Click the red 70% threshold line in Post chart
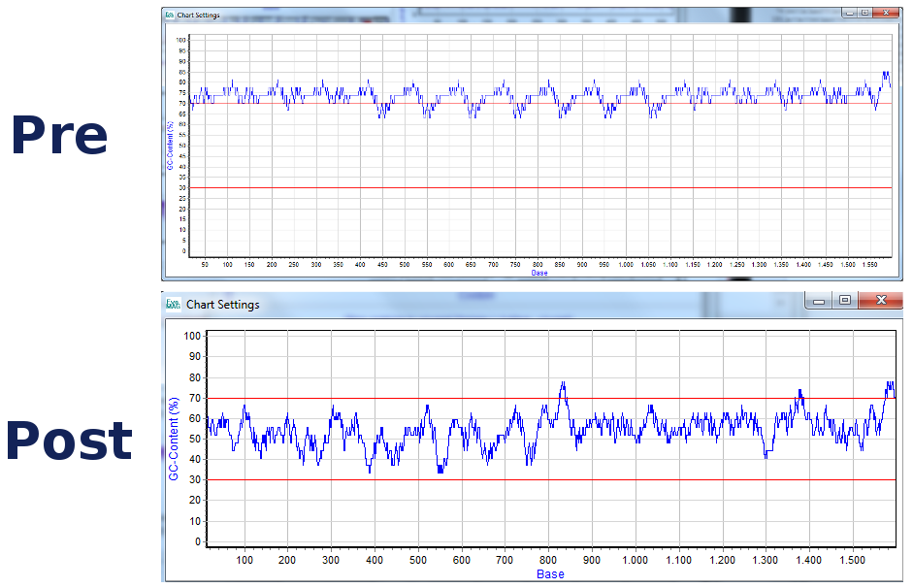 [x=388, y=399]
